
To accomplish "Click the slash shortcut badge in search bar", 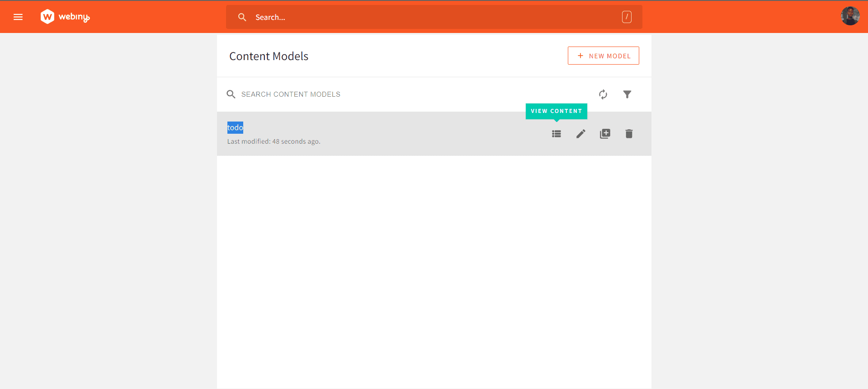I will pos(626,17).
